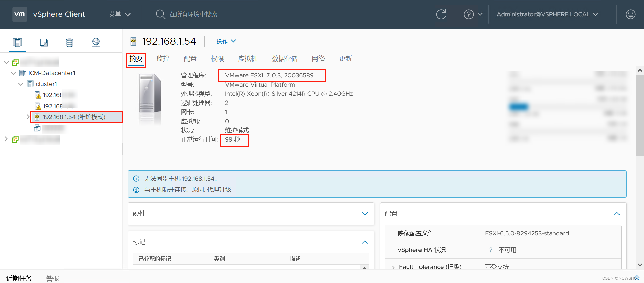The height and width of the screenshot is (283, 644).
Task: Open the 近期任务 recent tasks tab
Action: [x=19, y=278]
